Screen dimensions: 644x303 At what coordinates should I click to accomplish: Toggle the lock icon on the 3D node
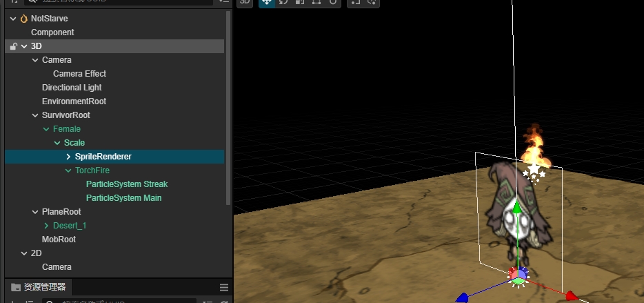13,46
